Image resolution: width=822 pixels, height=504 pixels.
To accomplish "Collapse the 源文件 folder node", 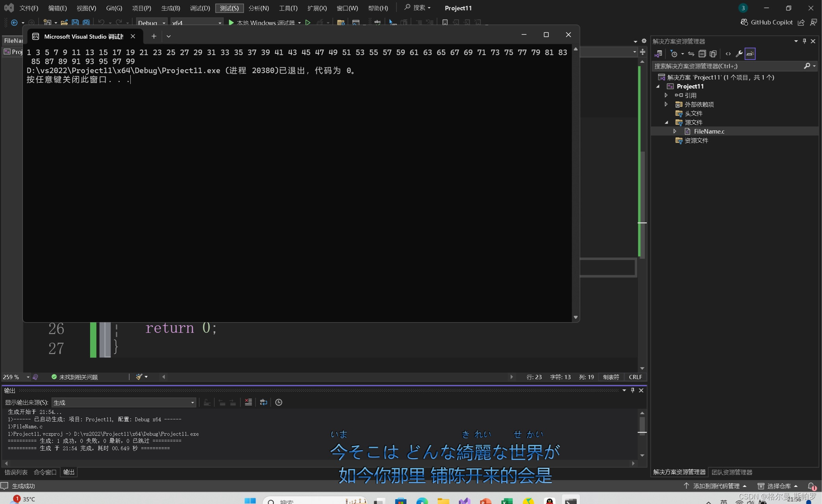I will pos(666,122).
